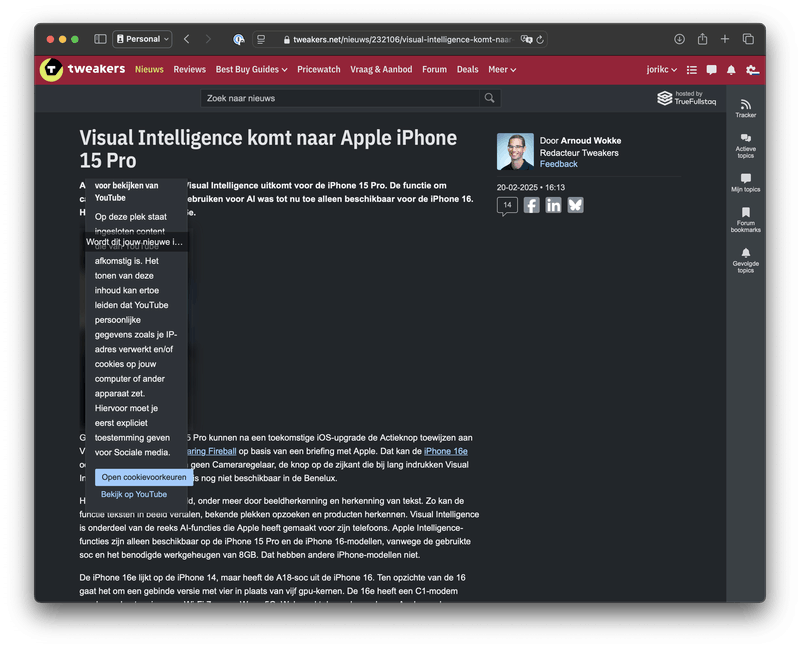Open Forum bookmarks in sidebar
The width and height of the screenshot is (800, 648).
click(x=745, y=217)
